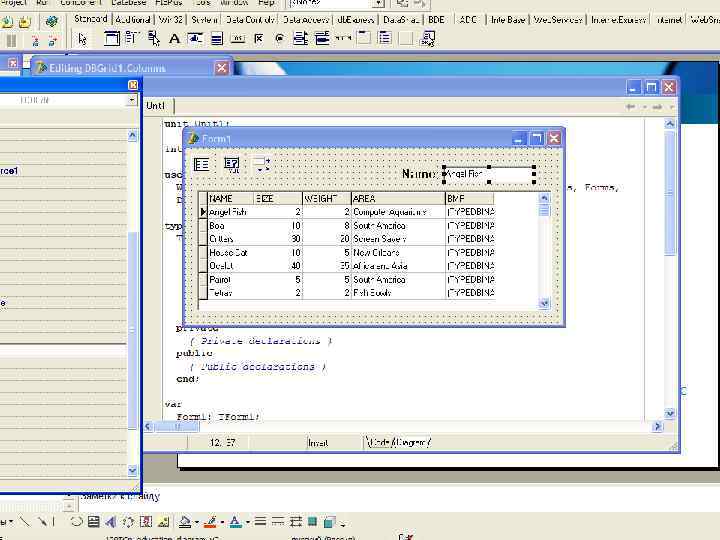This screenshot has height=540, width=720.
Task: Click the Line tool in the drawing toolbar
Action: (26, 522)
